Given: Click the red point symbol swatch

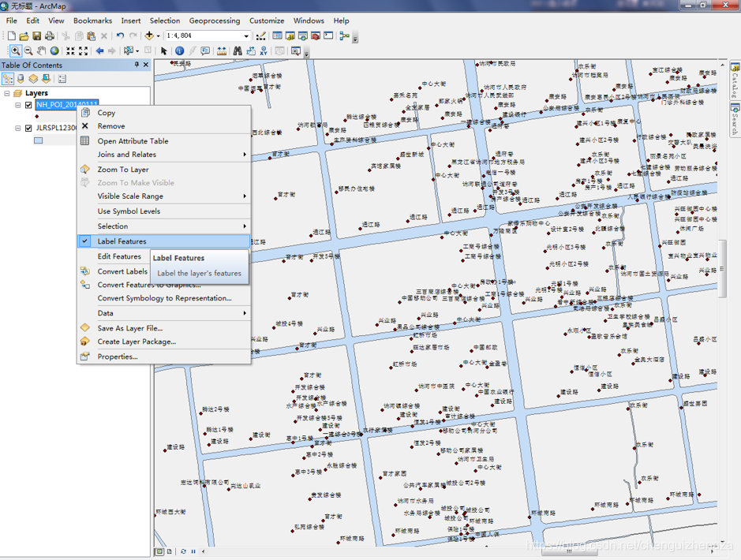Looking at the screenshot, I should [37, 116].
